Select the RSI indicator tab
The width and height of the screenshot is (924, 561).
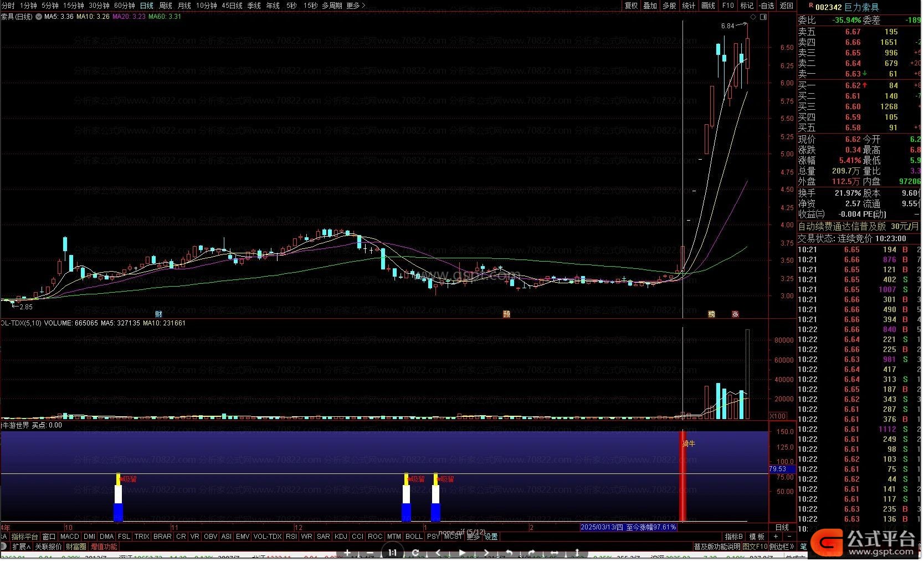click(x=291, y=537)
